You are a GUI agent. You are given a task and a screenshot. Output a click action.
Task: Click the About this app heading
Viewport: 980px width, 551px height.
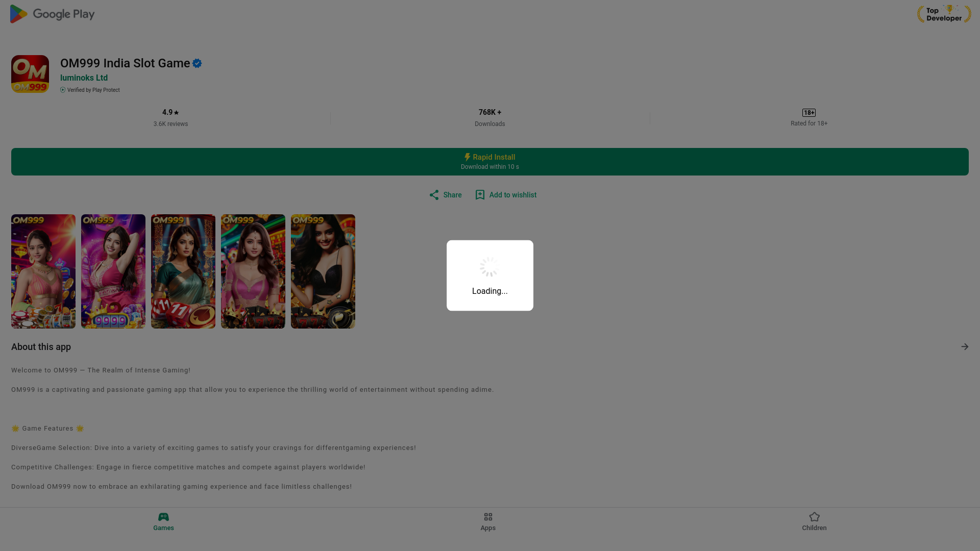(41, 347)
